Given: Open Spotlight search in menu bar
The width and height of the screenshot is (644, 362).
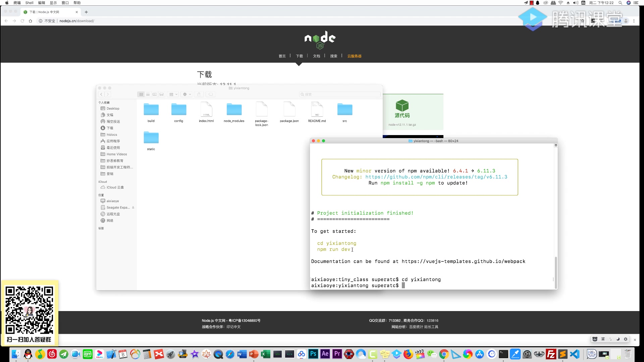Looking at the screenshot, I should (x=621, y=3).
